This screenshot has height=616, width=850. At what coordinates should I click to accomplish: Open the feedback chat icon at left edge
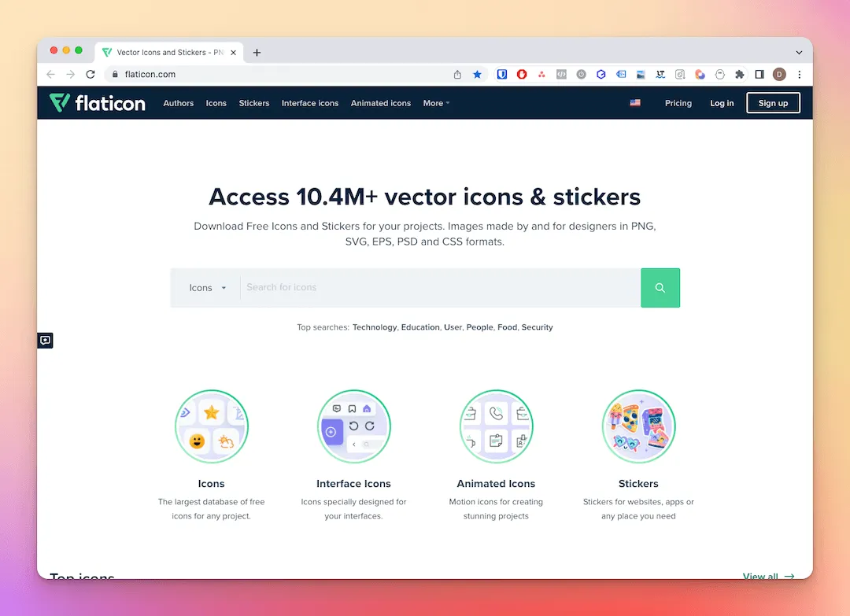45,340
